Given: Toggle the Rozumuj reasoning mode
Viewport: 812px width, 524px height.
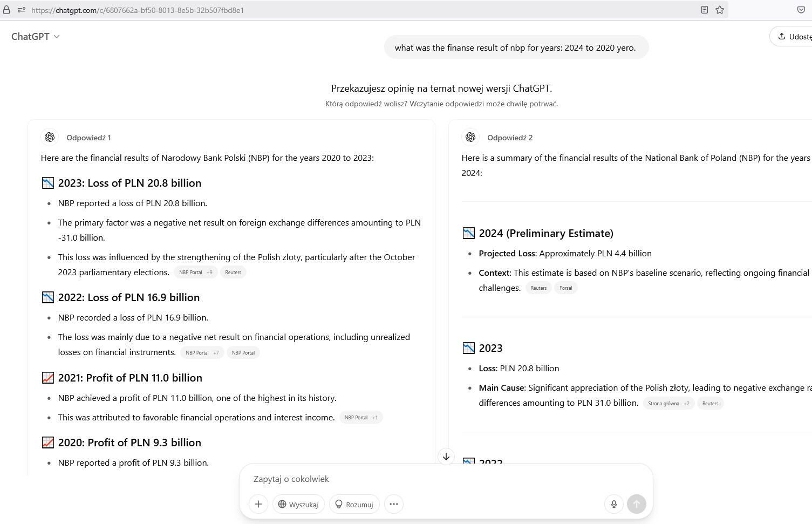Looking at the screenshot, I should click(354, 505).
